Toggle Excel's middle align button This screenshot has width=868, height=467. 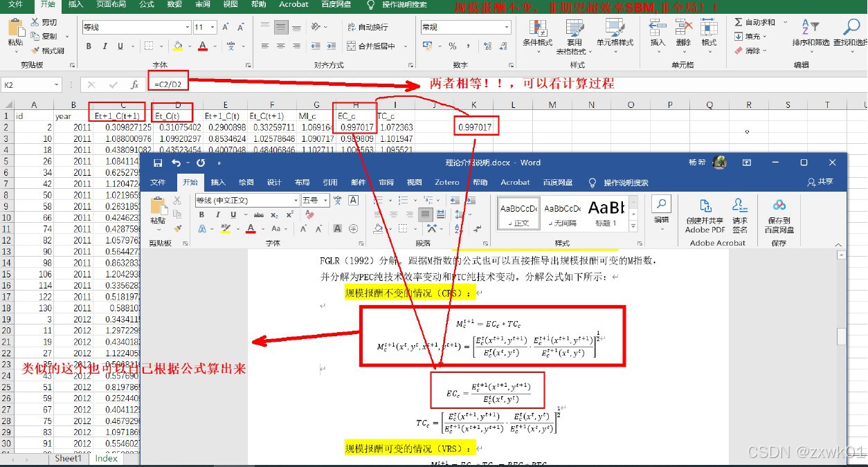[x=280, y=27]
